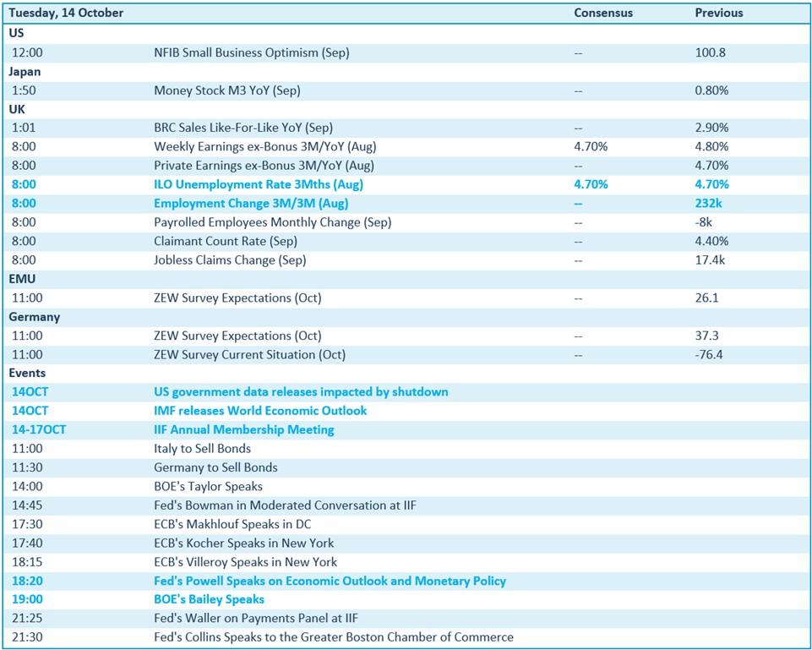Select BRC Sales Like-For-Like YoY entry
This screenshot has height=650, width=812.
click(243, 128)
